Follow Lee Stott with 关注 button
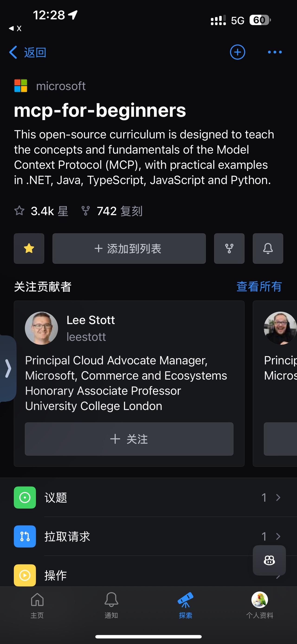 tap(129, 439)
